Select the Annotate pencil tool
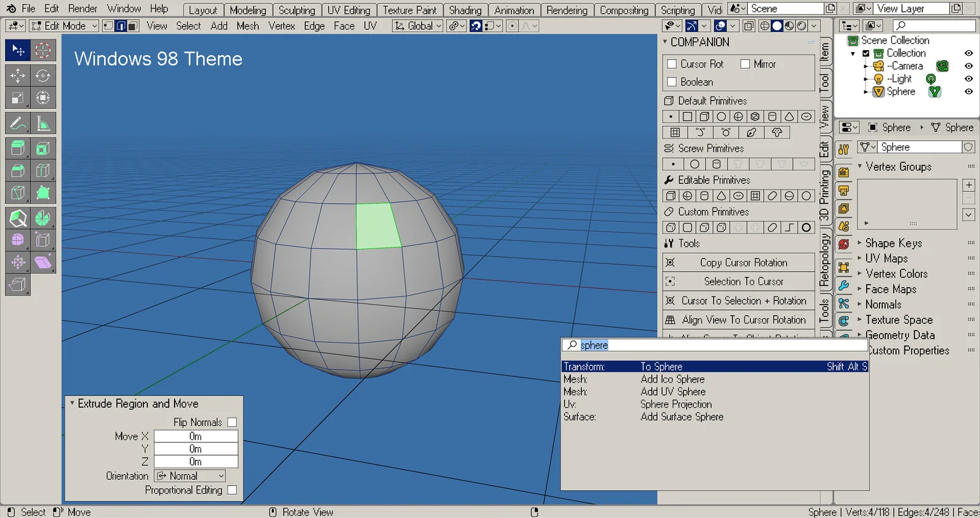 [18, 124]
